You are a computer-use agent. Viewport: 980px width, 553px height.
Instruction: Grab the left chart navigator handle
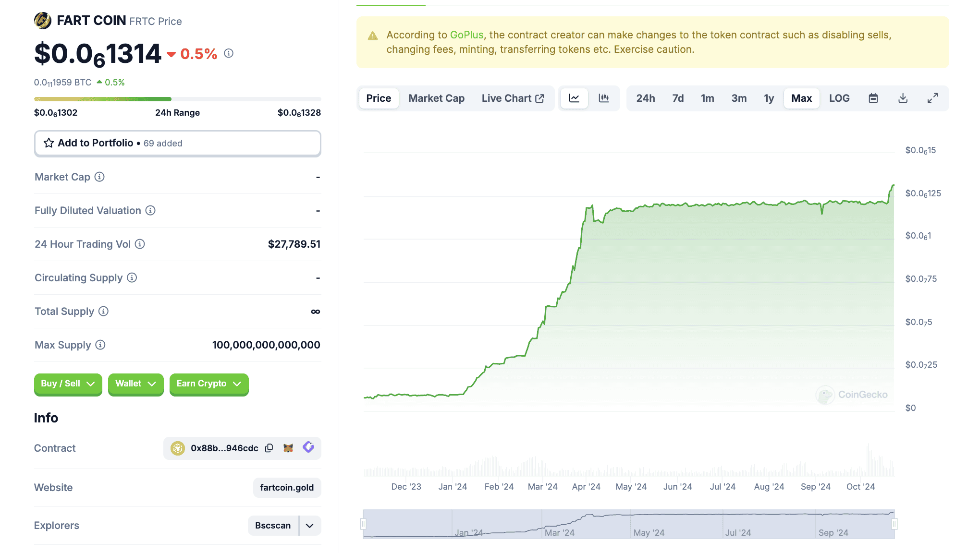click(x=364, y=524)
